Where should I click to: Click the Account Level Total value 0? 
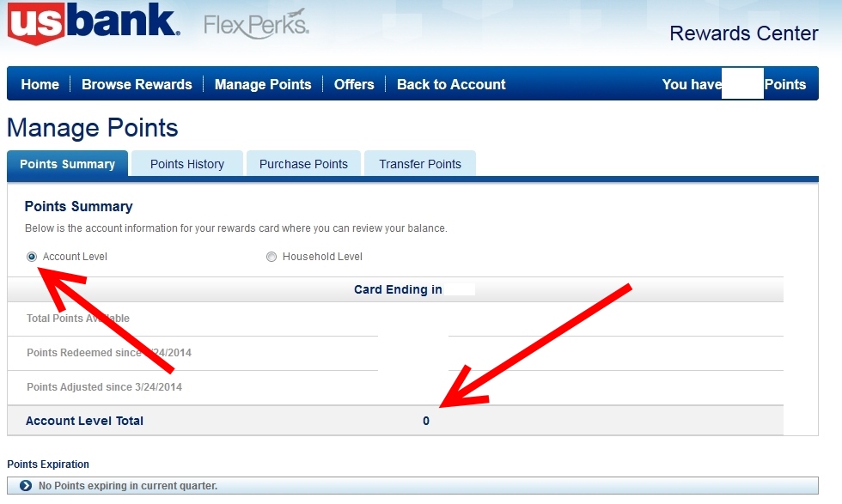(426, 421)
